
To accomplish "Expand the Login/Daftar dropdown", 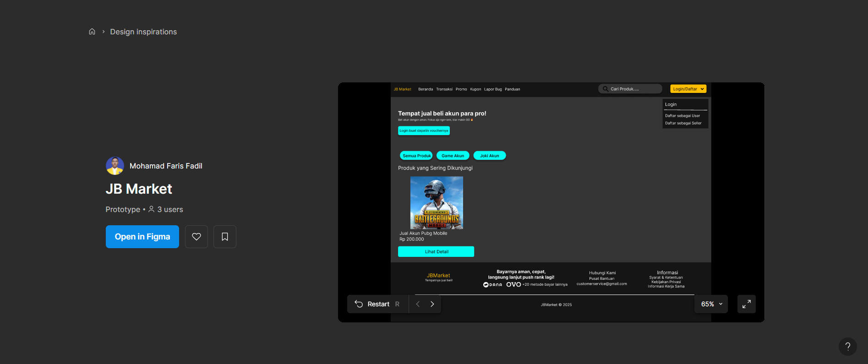I will 688,89.
